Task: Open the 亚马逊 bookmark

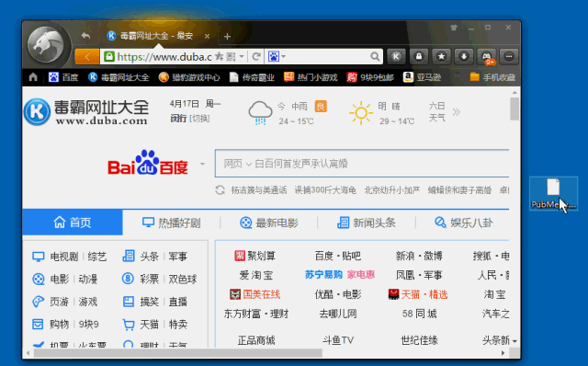Action: pos(422,77)
